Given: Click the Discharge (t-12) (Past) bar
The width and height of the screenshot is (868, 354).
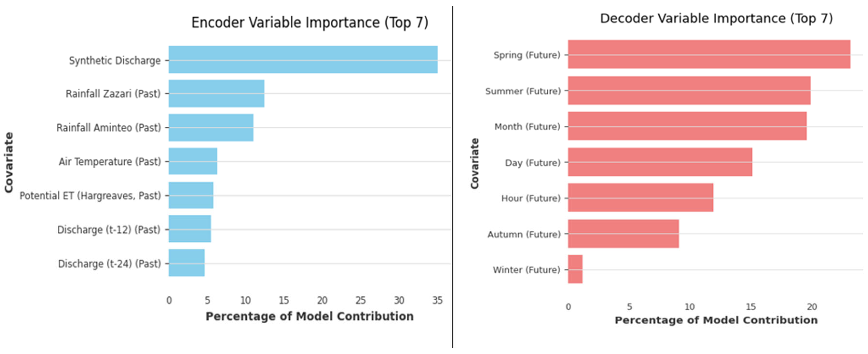Looking at the screenshot, I should (x=190, y=229).
